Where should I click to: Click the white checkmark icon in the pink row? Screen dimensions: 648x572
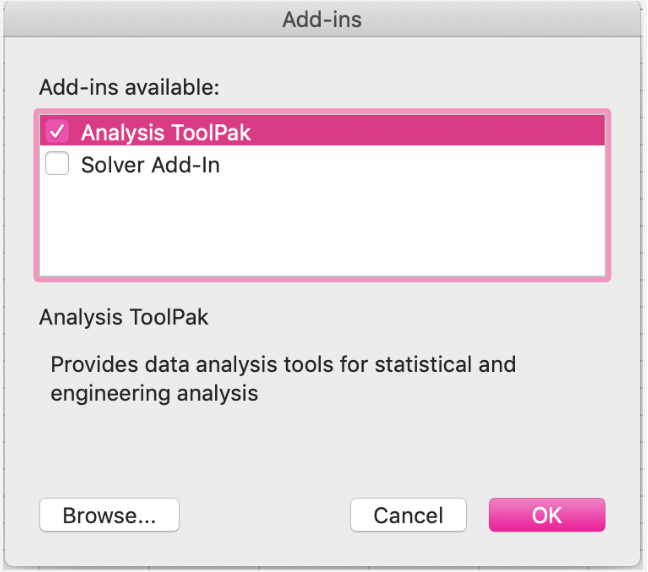[x=57, y=131]
